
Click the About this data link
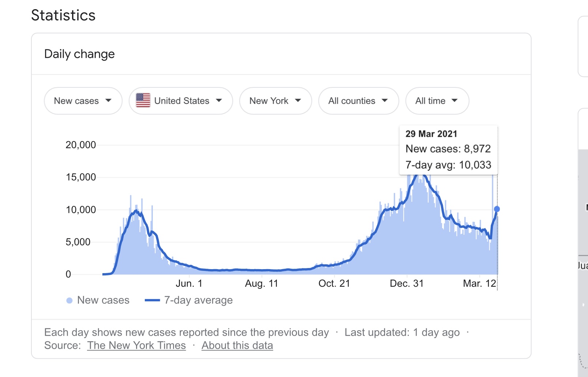[x=237, y=346]
